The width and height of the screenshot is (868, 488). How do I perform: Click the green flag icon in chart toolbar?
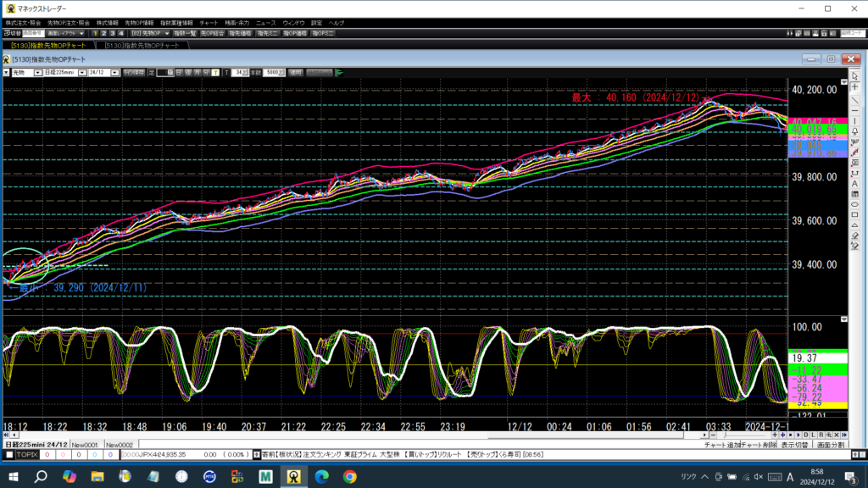[339, 73]
